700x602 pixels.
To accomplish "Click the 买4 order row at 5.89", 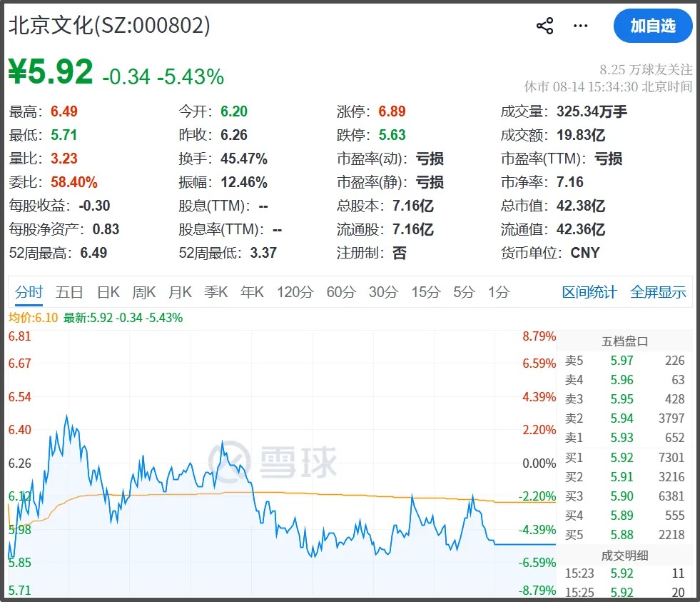I will click(624, 516).
